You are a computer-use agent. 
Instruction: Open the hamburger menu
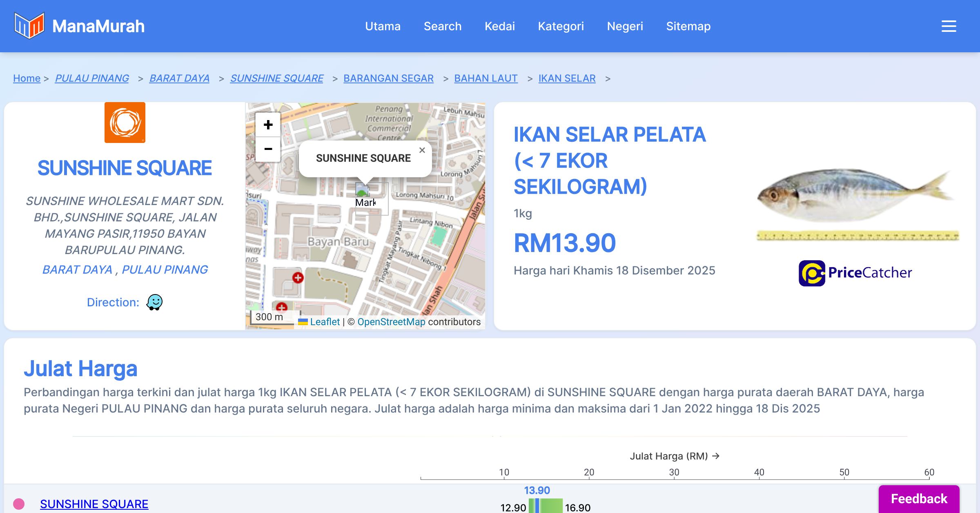[949, 26]
